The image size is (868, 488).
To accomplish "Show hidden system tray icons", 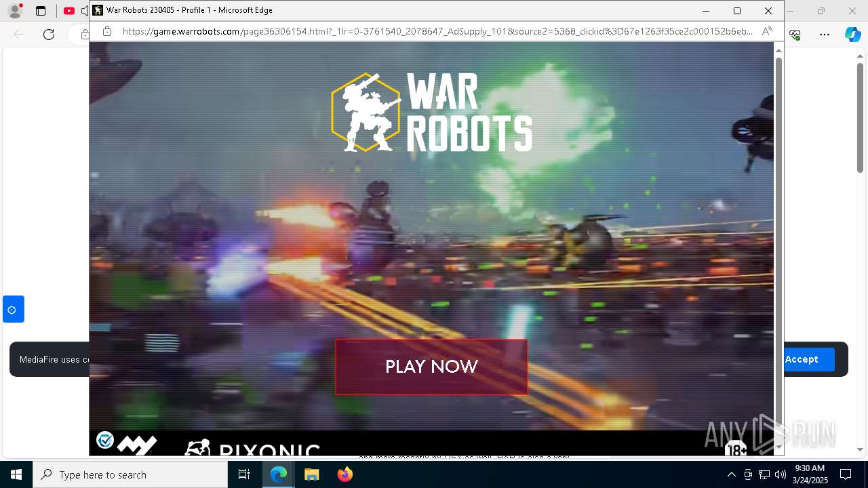I will click(731, 474).
